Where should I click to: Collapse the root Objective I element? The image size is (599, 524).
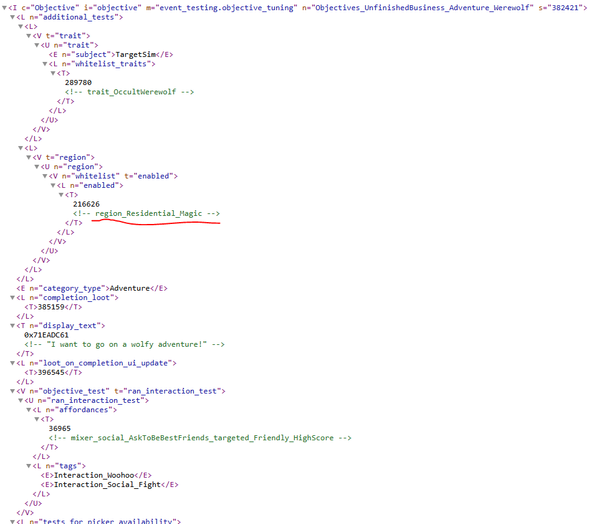[4, 7]
